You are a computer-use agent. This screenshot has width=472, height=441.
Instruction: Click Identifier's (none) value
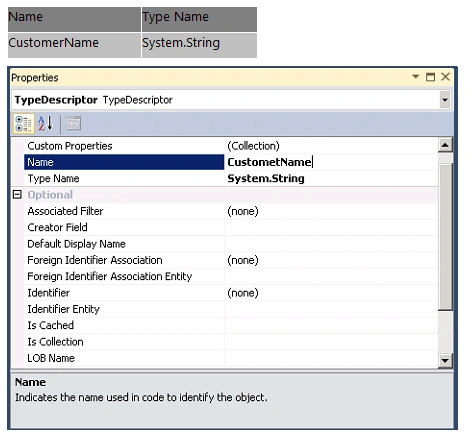coord(243,293)
